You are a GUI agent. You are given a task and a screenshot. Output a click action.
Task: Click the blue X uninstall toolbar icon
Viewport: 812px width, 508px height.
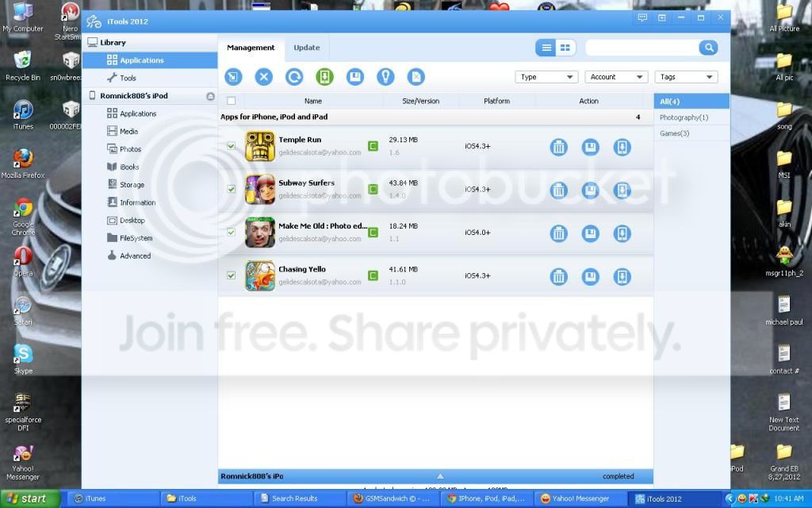(263, 77)
